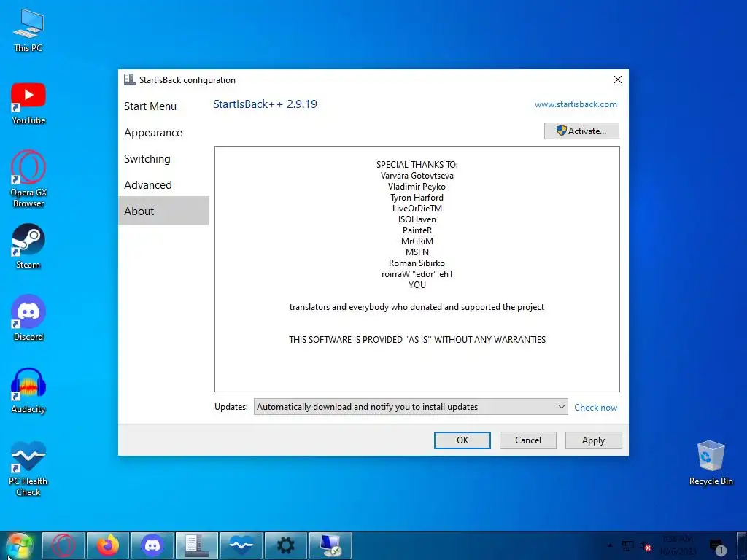Open Discord from the taskbar

[x=152, y=545]
